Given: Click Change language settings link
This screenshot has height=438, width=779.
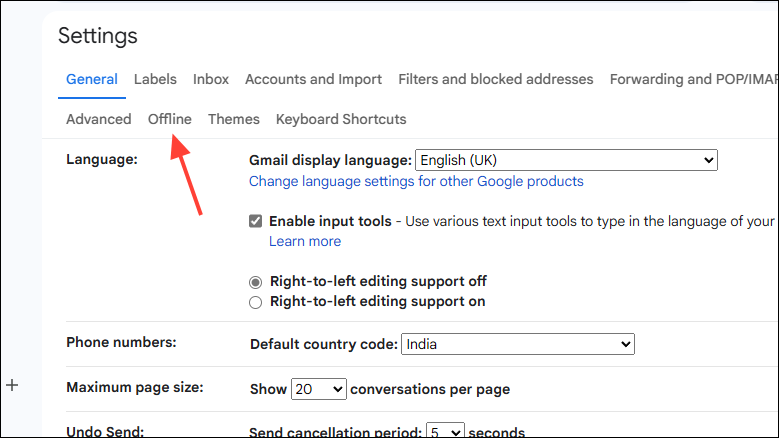Looking at the screenshot, I should click(x=416, y=182).
